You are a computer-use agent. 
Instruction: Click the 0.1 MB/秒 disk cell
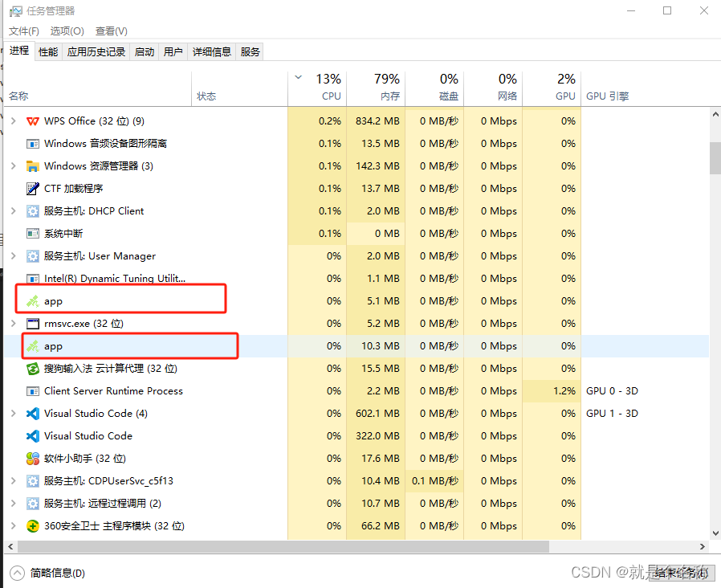click(x=434, y=481)
